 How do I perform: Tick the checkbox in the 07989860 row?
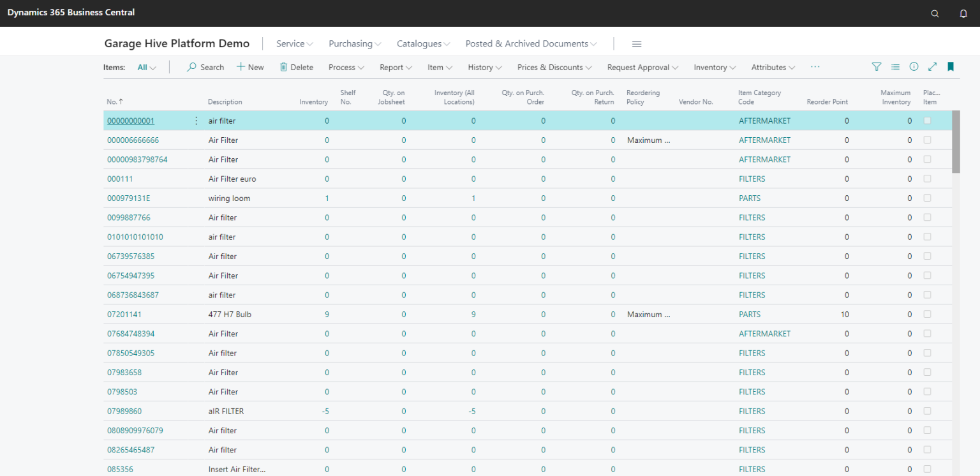pyautogui.click(x=927, y=411)
